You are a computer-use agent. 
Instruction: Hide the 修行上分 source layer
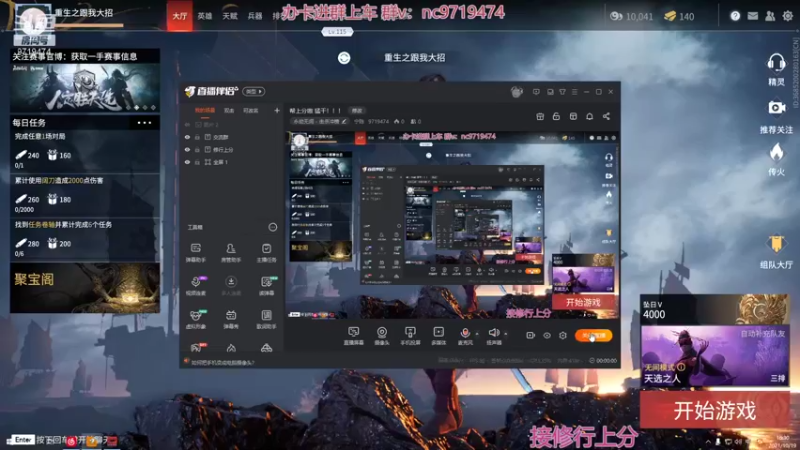click(x=187, y=149)
